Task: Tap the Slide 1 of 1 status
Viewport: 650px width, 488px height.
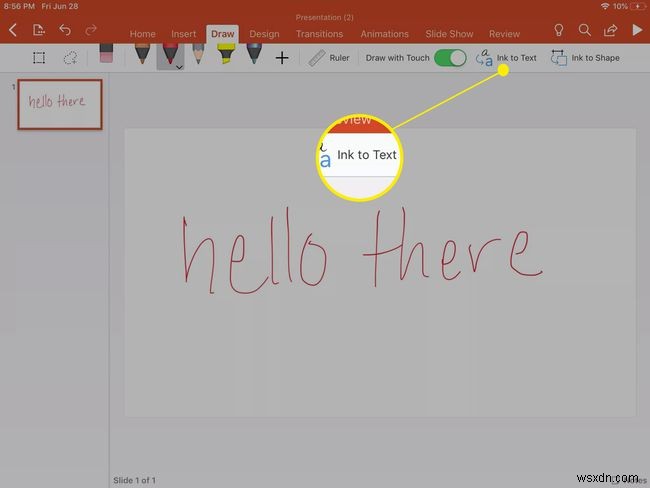Action: point(134,480)
